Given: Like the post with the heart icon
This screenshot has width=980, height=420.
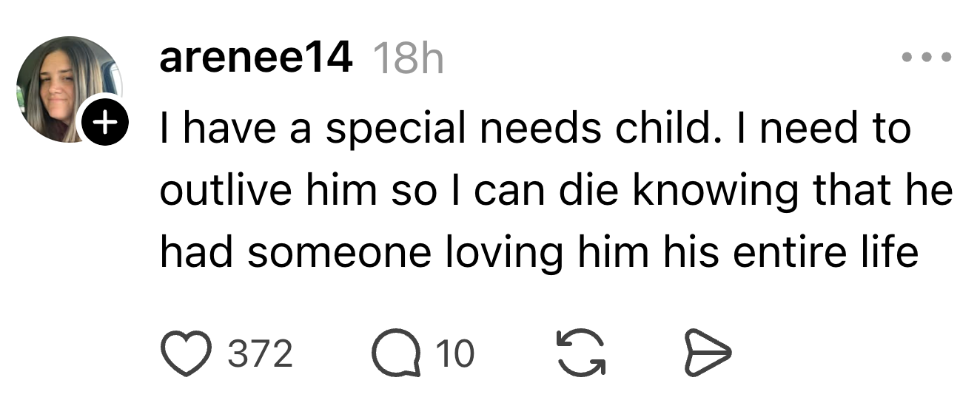Looking at the screenshot, I should [185, 354].
